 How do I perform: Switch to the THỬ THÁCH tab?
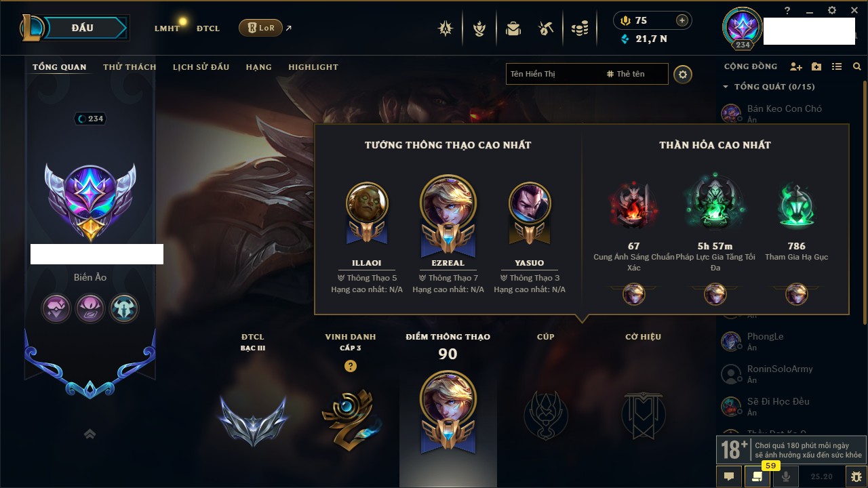130,67
